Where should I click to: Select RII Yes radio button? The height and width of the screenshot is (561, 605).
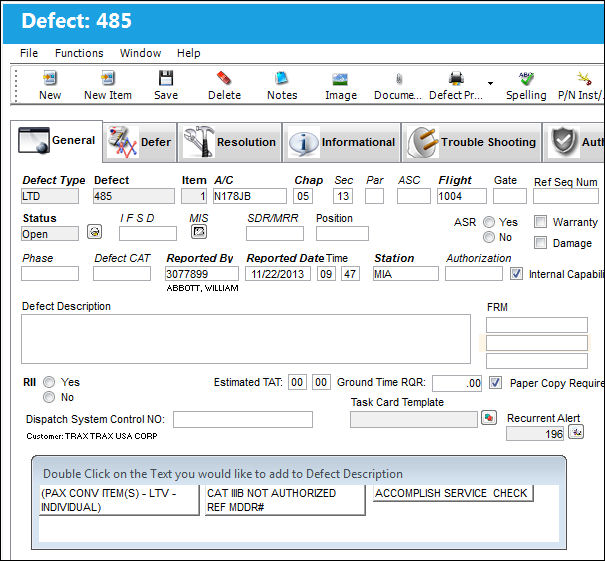(49, 382)
